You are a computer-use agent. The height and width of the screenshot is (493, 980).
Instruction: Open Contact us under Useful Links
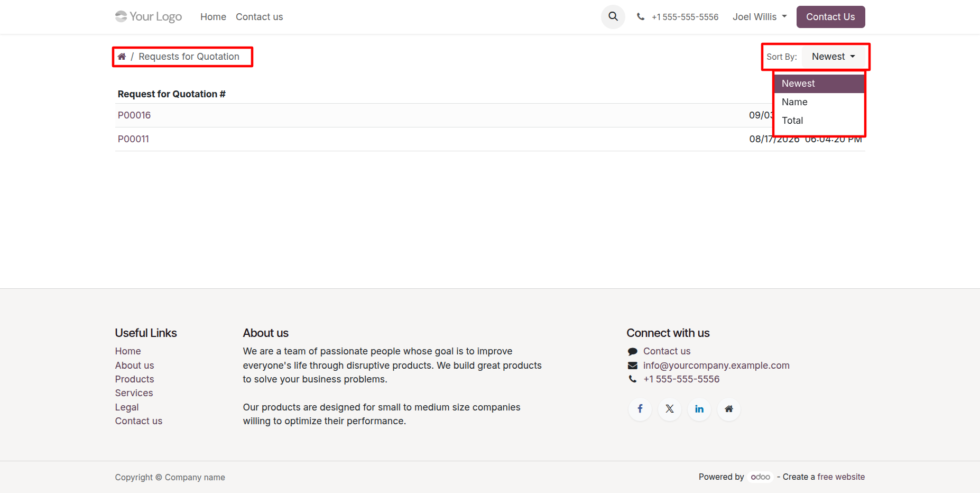tap(139, 421)
